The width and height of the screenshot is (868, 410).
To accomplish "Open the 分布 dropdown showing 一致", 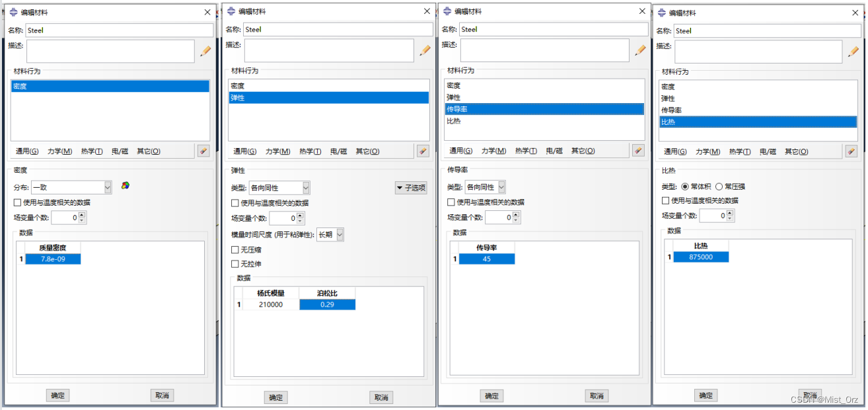I will tap(71, 187).
